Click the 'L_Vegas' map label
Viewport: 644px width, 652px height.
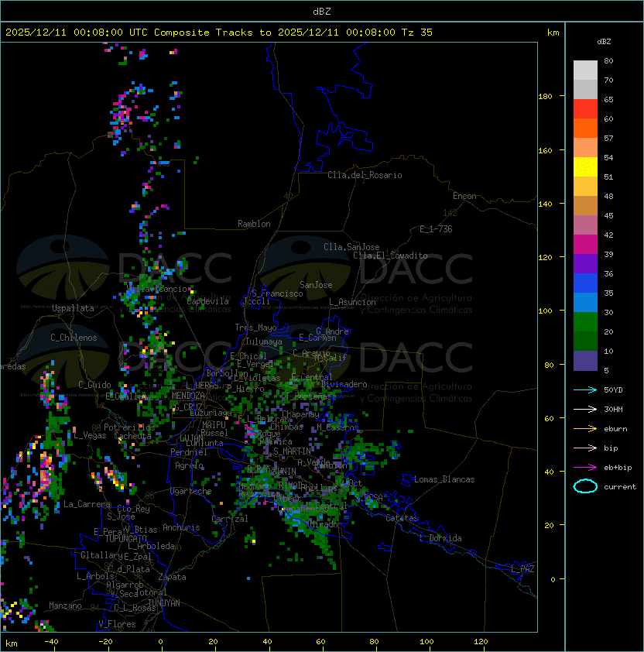pyautogui.click(x=90, y=435)
